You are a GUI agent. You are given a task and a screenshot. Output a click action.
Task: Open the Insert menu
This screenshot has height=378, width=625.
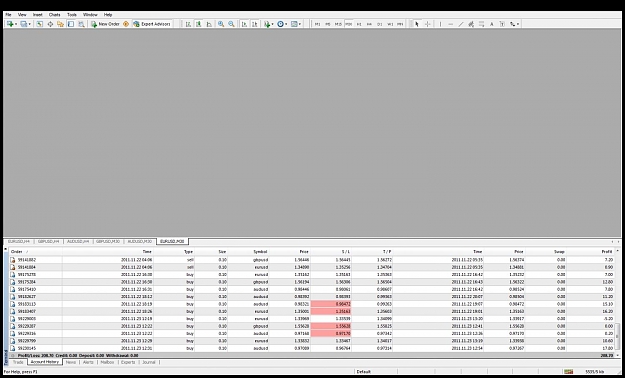point(37,15)
